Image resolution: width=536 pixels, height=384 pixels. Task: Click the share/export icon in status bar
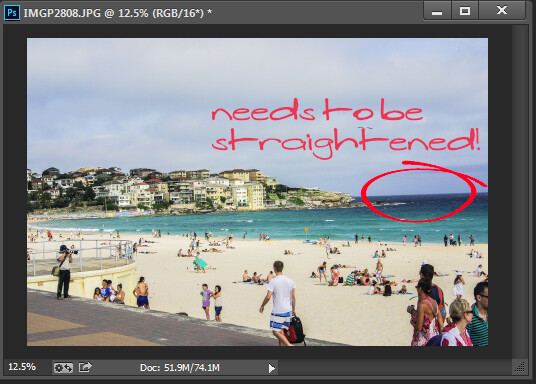pyautogui.click(x=85, y=367)
